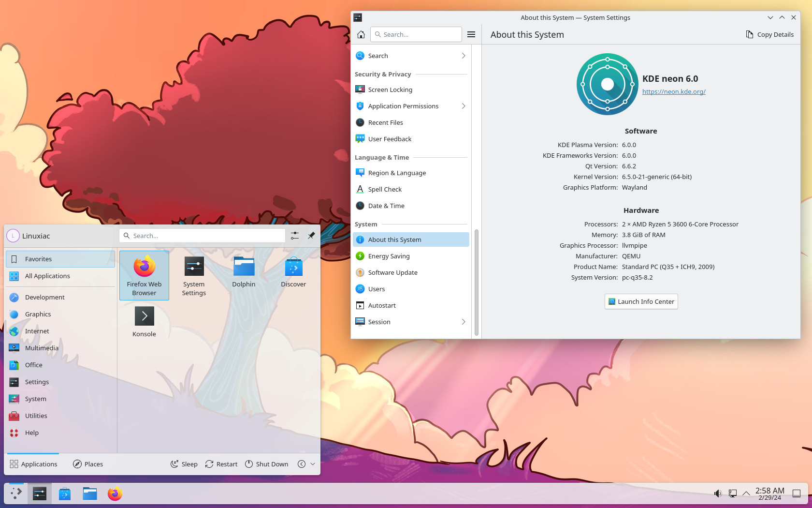Click the System Settings taskbar icon
812x508 pixels.
coord(40,493)
